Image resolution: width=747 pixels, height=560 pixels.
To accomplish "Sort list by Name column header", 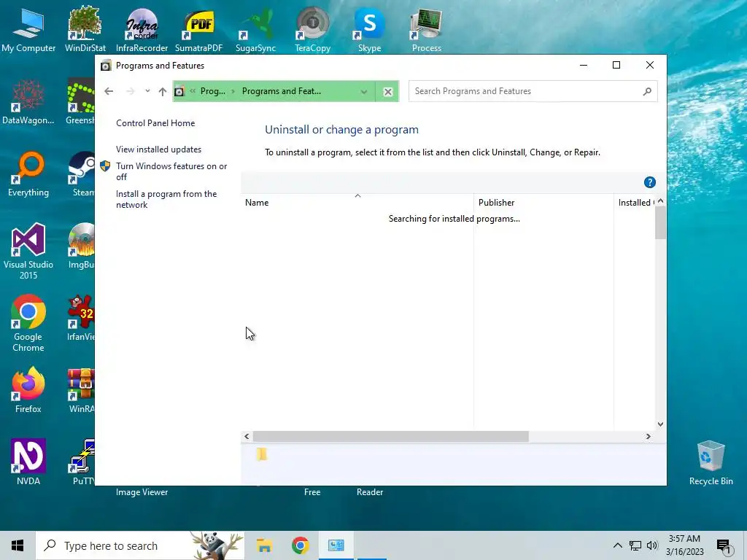I will pos(357,203).
